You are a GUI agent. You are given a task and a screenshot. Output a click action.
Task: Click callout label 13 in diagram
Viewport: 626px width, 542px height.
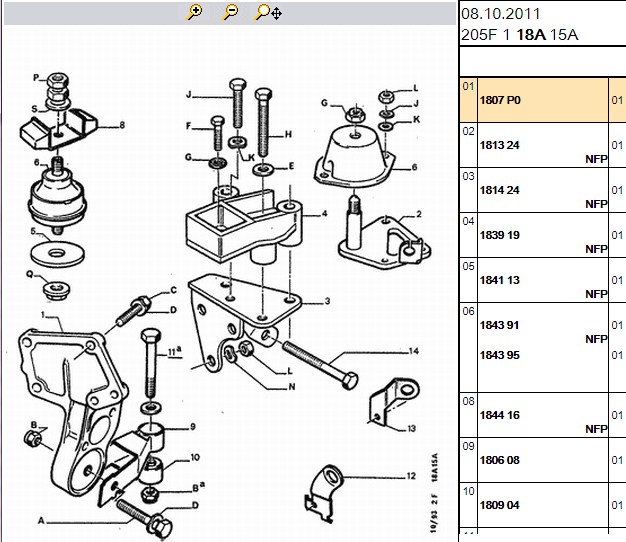(411, 429)
